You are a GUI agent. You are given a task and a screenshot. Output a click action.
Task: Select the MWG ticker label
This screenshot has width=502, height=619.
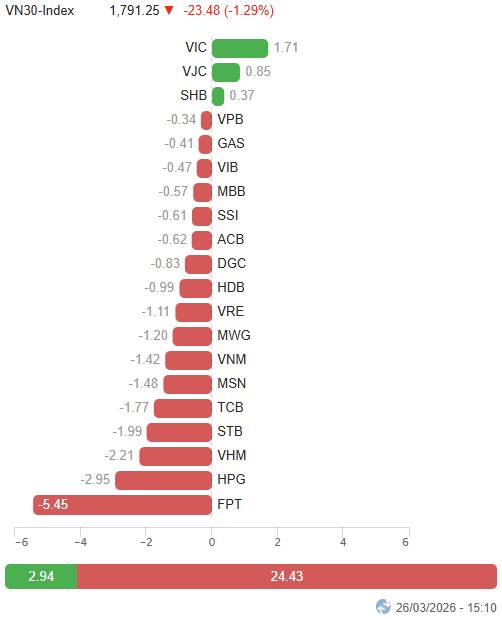(x=234, y=335)
